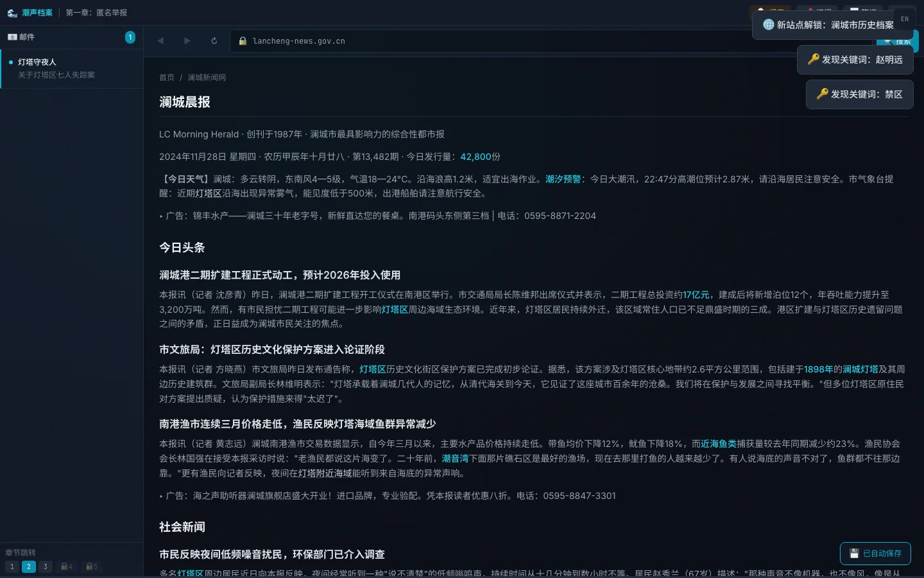This screenshot has height=578, width=924.
Task: Click the unread mail count badge
Action: point(130,37)
